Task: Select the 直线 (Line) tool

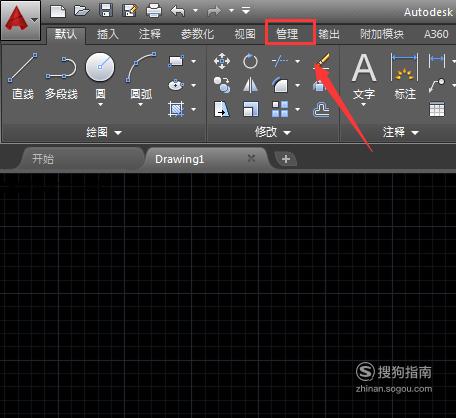Action: pos(23,76)
